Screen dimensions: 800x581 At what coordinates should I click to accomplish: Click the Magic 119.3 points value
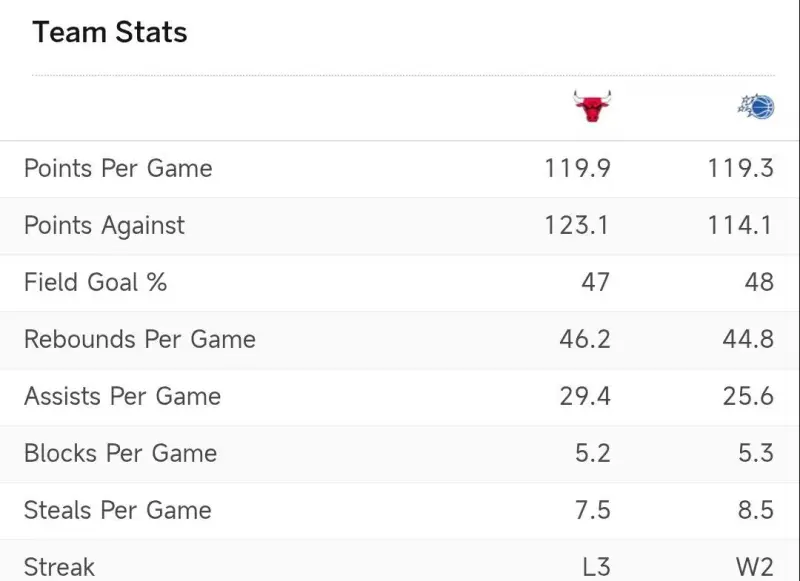tap(740, 168)
